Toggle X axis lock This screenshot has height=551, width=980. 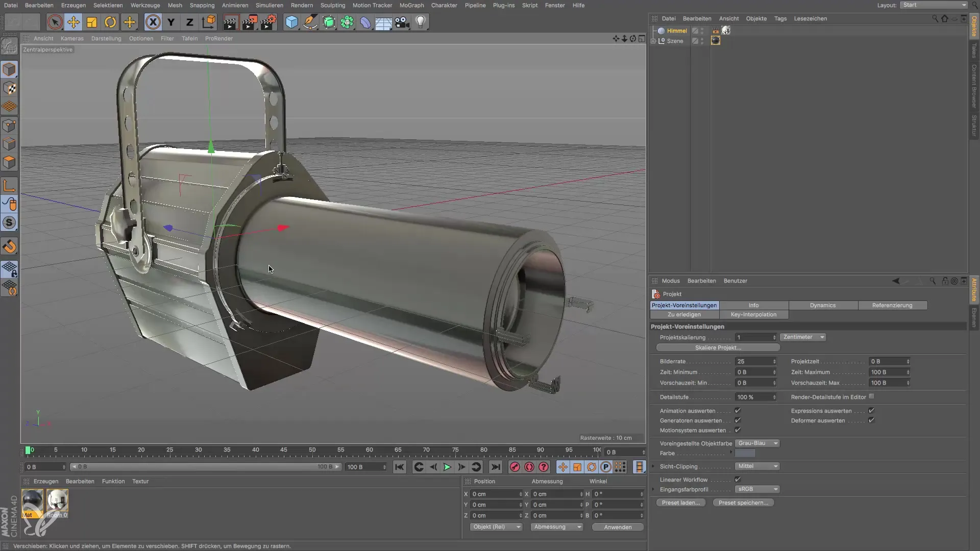[153, 22]
